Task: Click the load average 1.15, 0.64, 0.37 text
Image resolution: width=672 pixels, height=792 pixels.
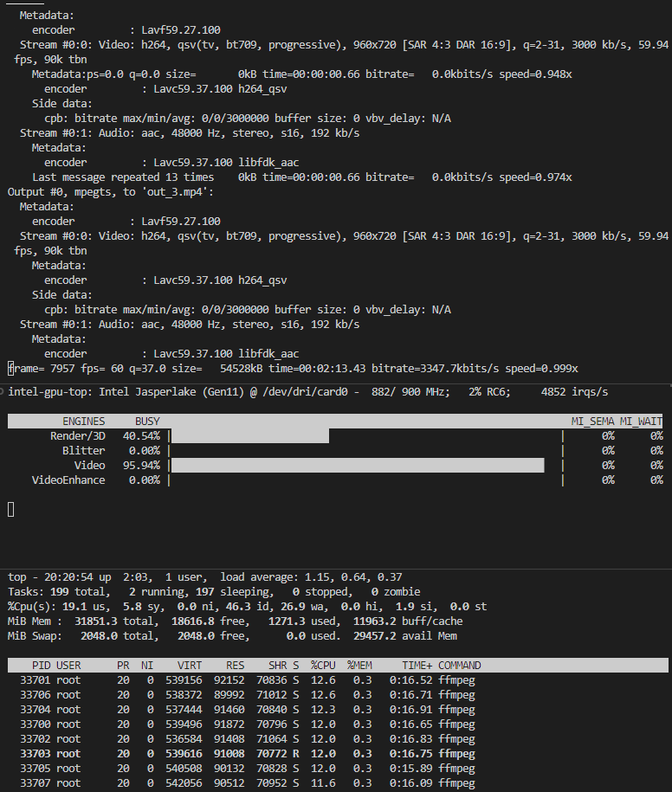Action: (311, 576)
